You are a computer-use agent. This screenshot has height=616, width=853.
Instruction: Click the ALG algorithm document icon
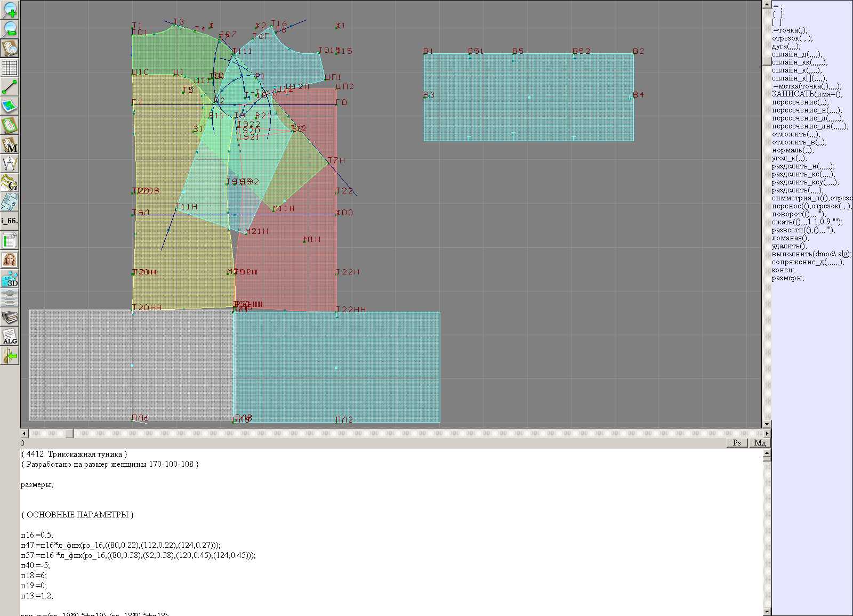10,337
